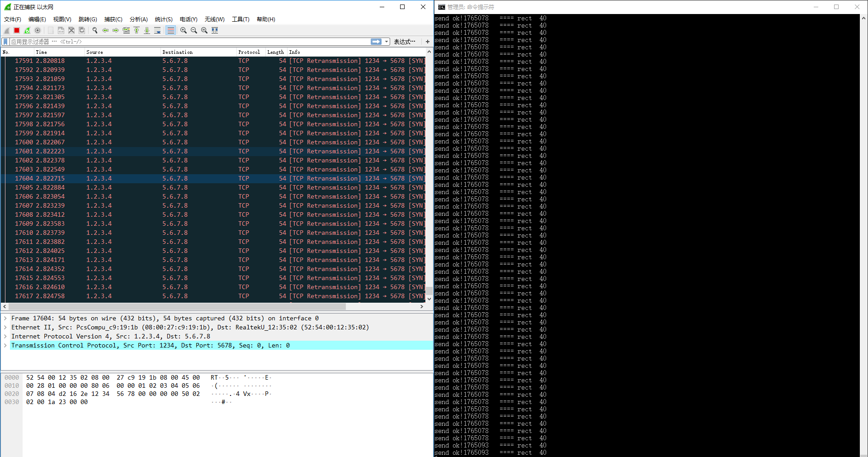868x457 pixels.
Task: Click the 表达式 button
Action: click(404, 42)
